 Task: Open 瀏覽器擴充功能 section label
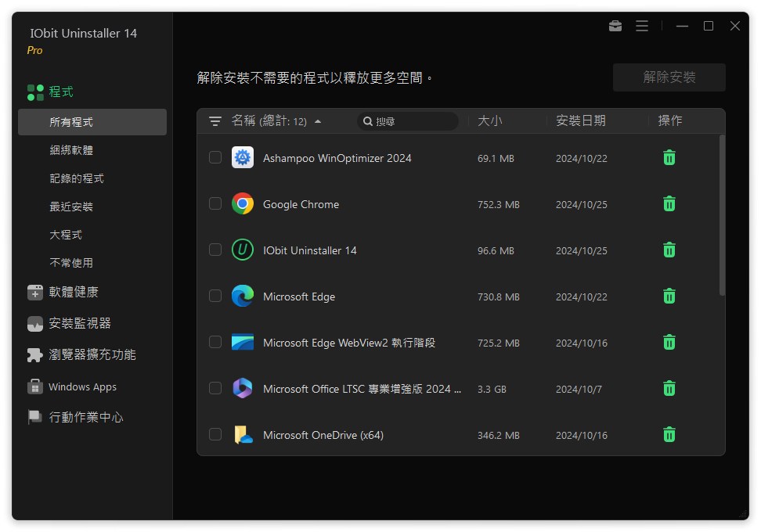[x=92, y=355]
